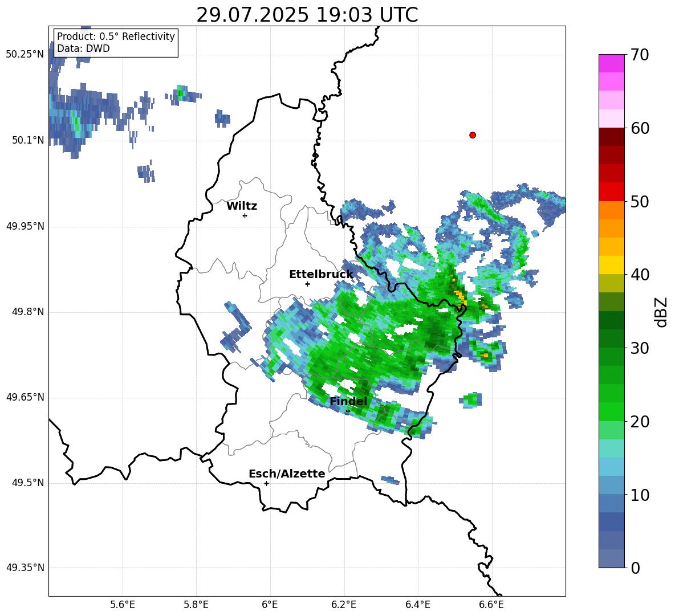Click the 49.5°N latitude label
Screen dimensions: 675x616
[x=28, y=483]
